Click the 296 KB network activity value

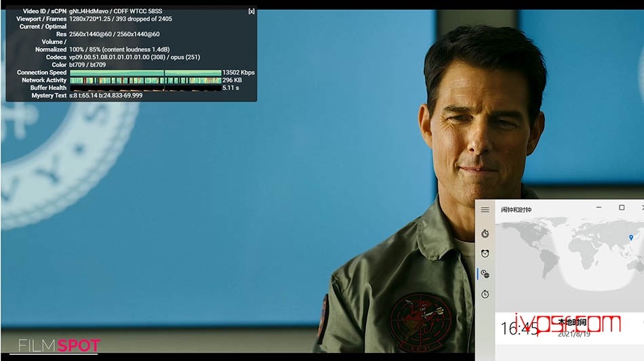click(232, 81)
